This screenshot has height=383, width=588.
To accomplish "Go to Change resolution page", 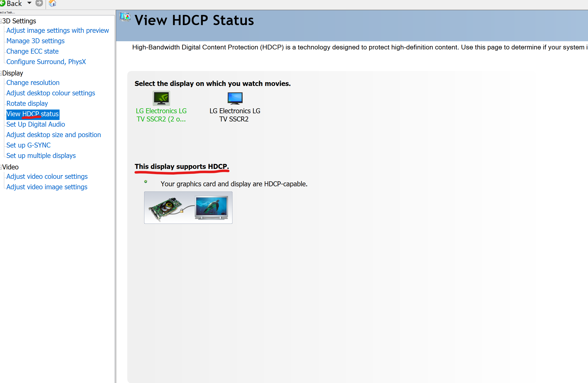I will (x=33, y=83).
